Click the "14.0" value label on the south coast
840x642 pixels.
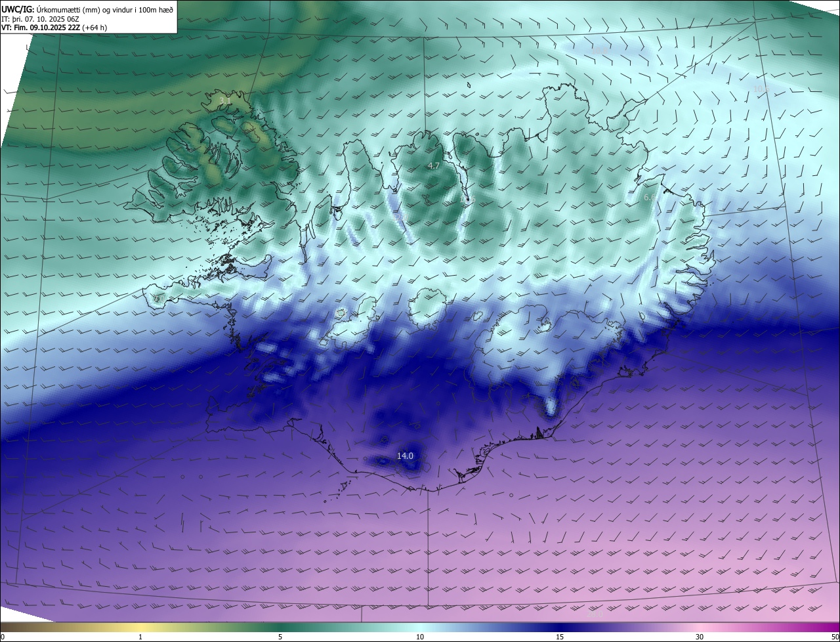point(405,456)
